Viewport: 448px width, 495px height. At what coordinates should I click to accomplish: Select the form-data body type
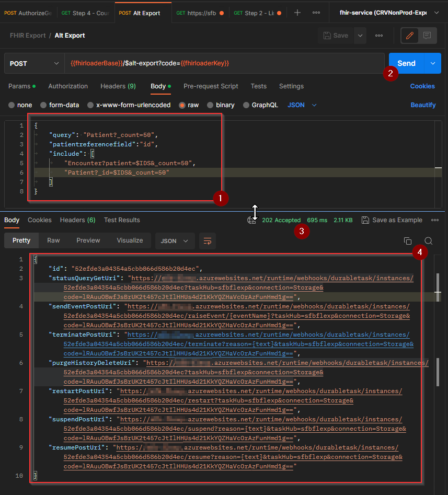tap(60, 105)
